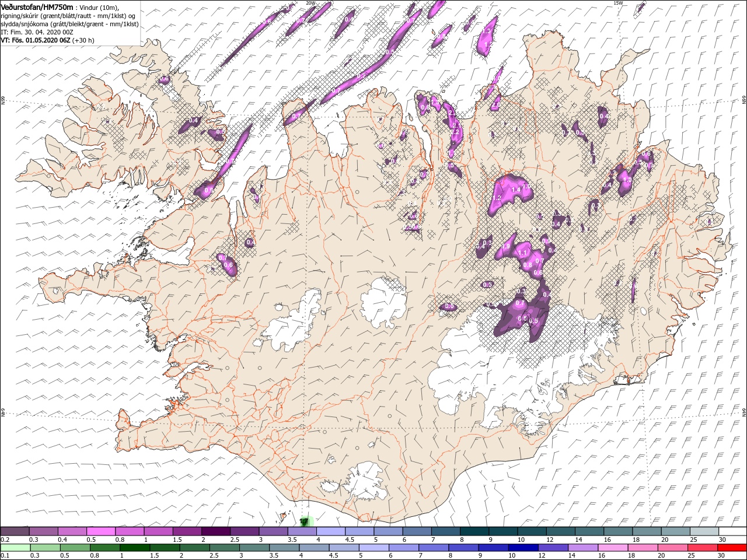747x560 pixels.
Task: Click the 15W longitude label
Action: (618, 3)
